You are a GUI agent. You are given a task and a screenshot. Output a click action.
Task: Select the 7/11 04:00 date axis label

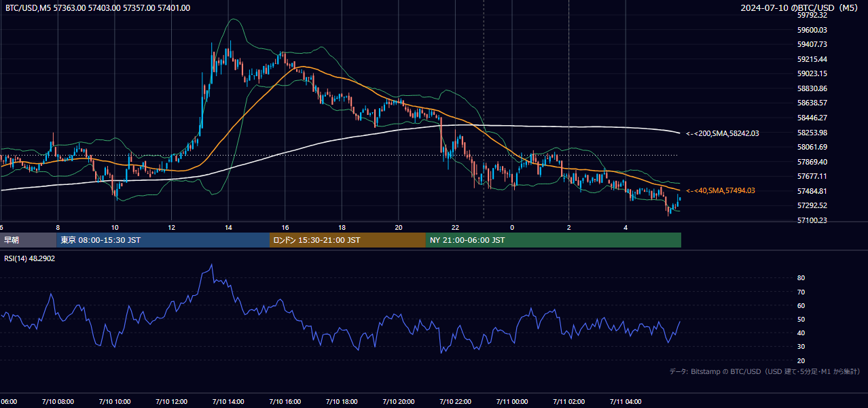click(626, 401)
